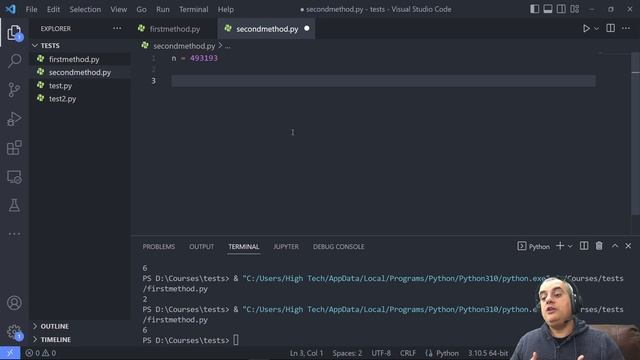Run Python file play button

tap(586, 29)
